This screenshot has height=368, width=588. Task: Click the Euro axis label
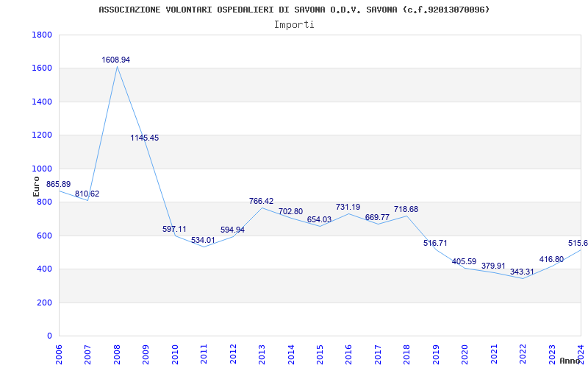point(36,187)
